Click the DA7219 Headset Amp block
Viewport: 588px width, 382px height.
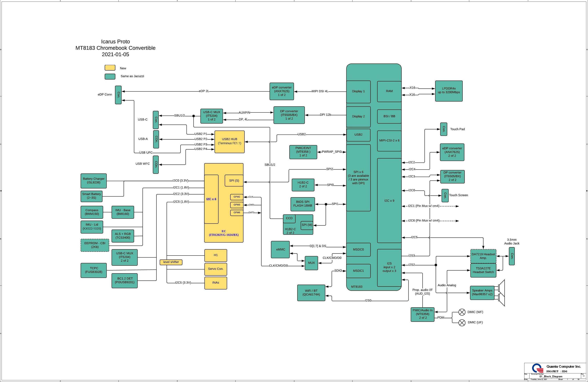coord(483,256)
